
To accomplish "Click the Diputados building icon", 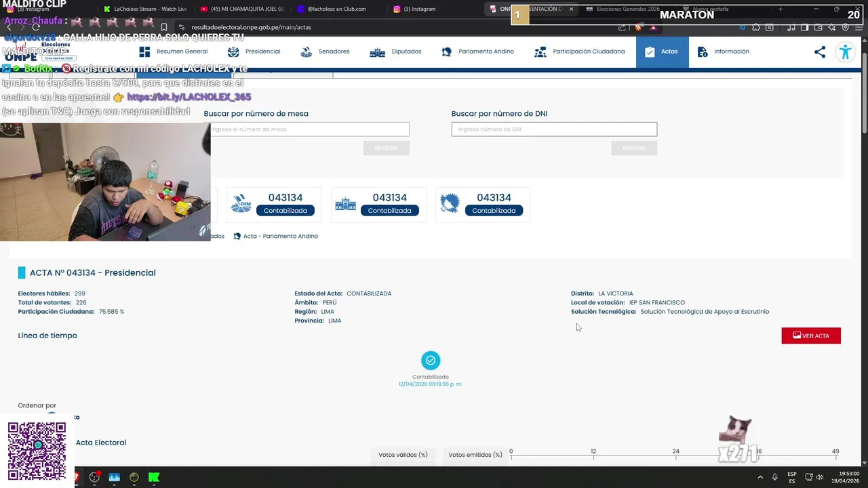I will coord(378,52).
